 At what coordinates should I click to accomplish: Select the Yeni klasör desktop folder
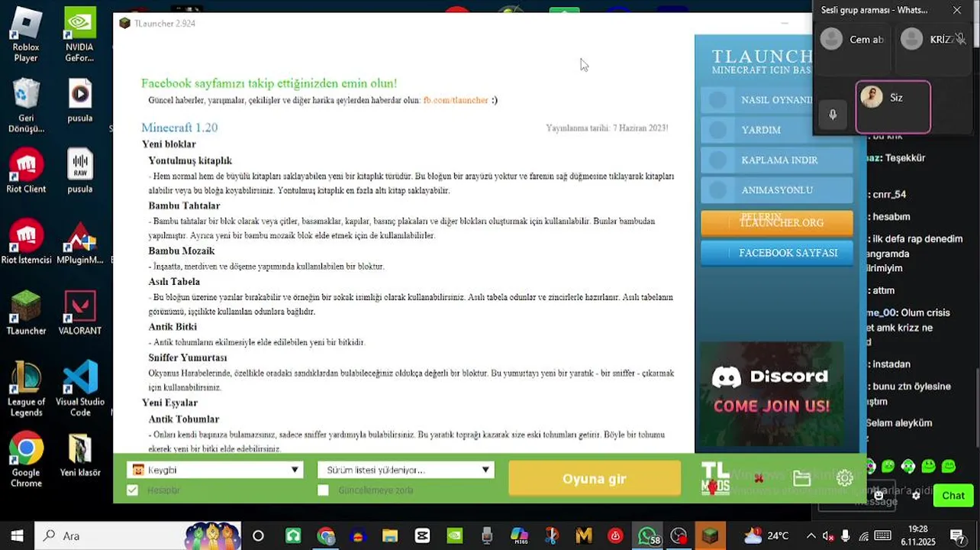coord(80,455)
